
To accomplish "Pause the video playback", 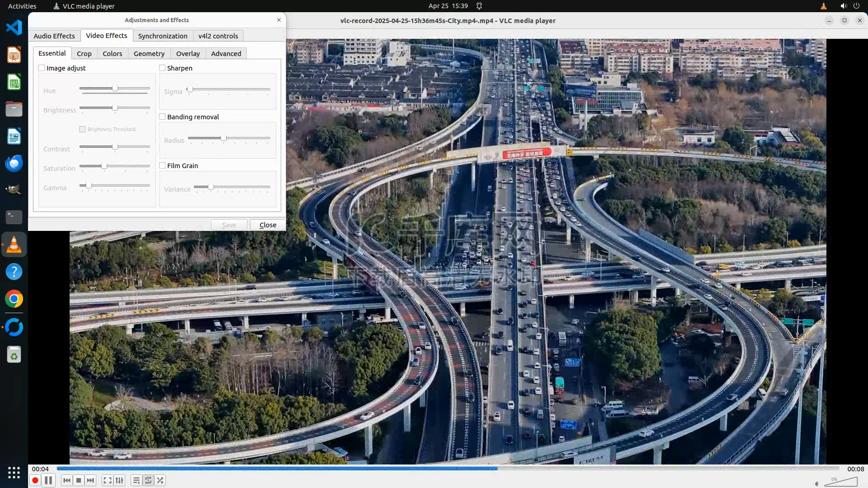I will 48,480.
